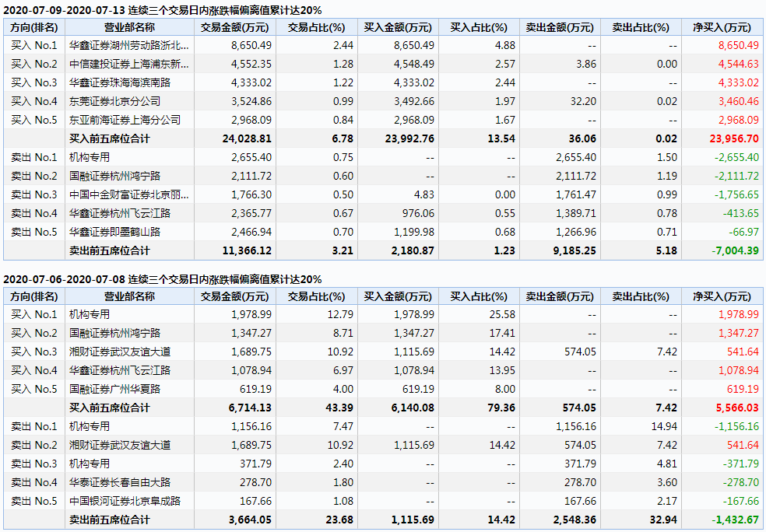This screenshot has height=532, width=766.
Task: Open 中国中金财富证券北京丽 brokerage entry
Action: (x=128, y=194)
